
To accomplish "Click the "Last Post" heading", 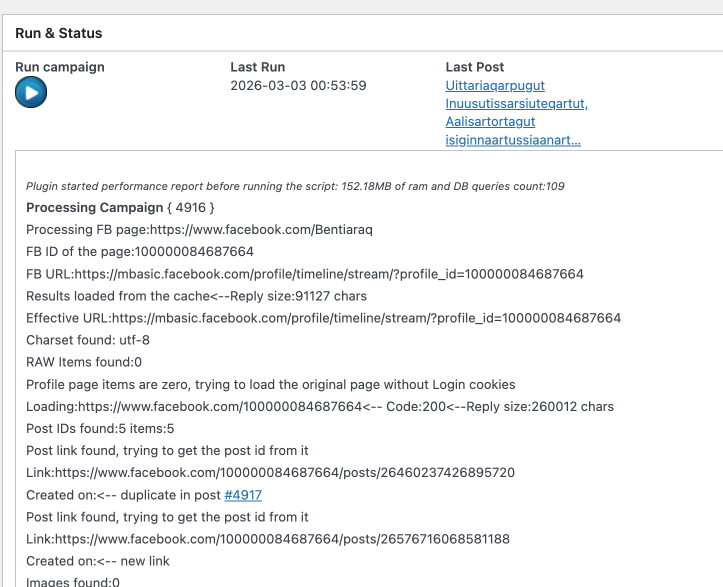I will coord(475,67).
